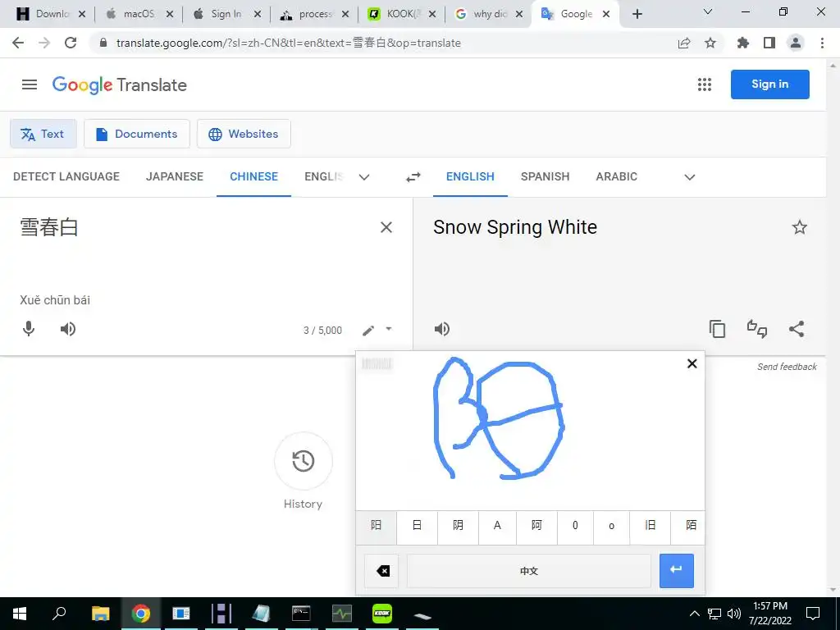Choose handwriting candidate 旧
The width and height of the screenshot is (840, 630).
tap(651, 526)
